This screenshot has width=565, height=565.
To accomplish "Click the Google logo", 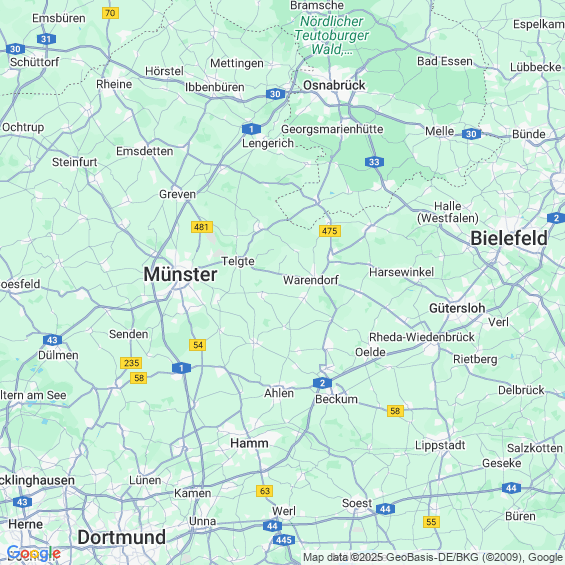I will (x=33, y=552).
